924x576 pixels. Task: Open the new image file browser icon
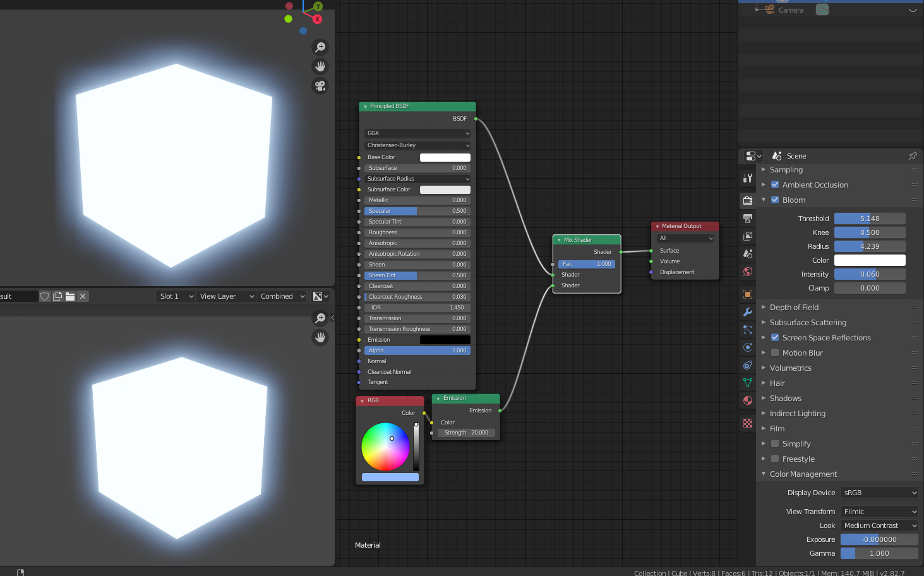tap(70, 296)
